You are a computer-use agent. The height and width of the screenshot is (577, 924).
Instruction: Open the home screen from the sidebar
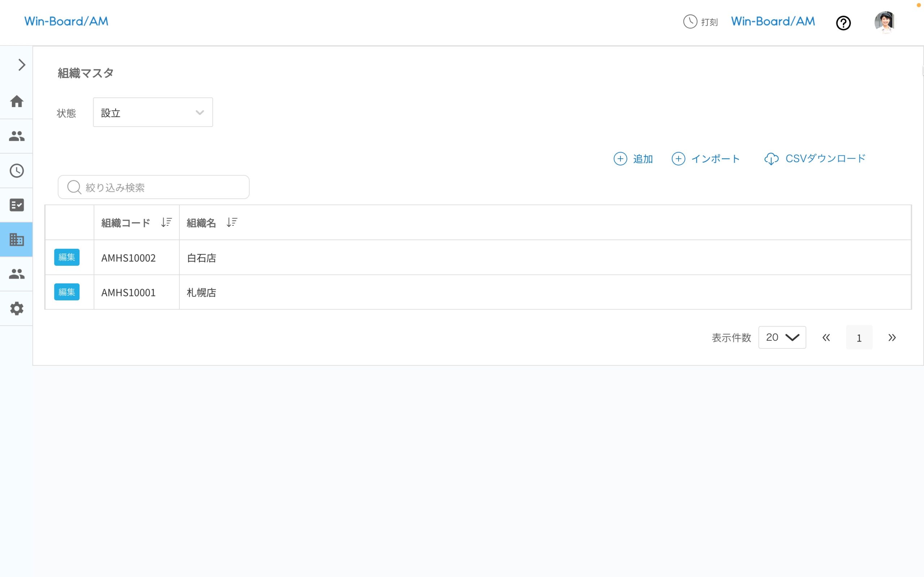16,101
